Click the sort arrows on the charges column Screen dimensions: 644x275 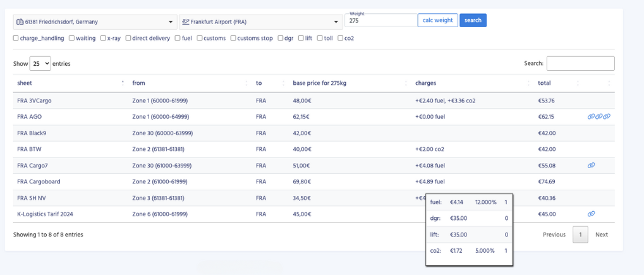(x=528, y=83)
